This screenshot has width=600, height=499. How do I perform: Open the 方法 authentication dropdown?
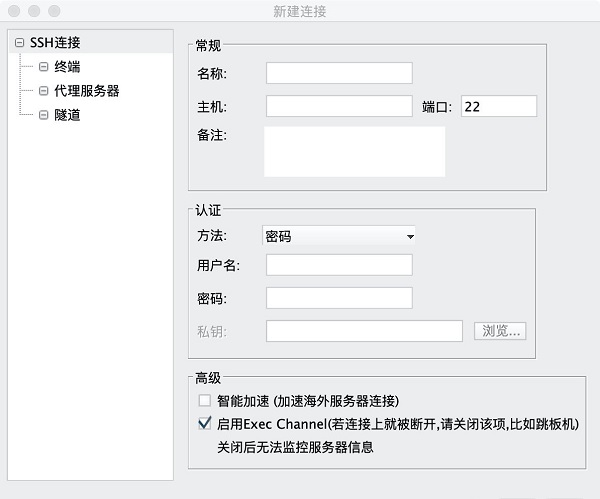tap(339, 236)
